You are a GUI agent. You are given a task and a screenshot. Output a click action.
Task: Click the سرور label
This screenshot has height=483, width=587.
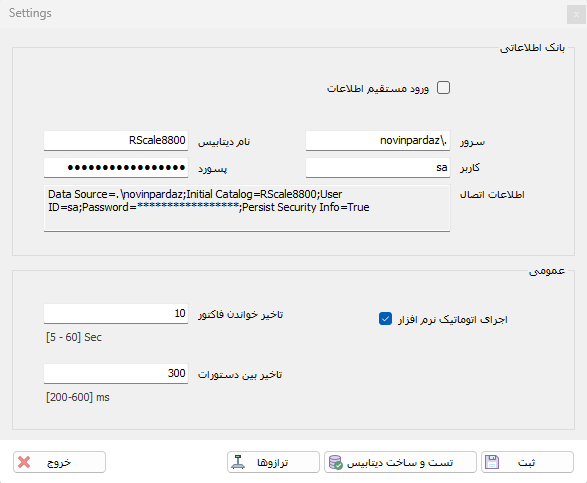pyautogui.click(x=472, y=142)
